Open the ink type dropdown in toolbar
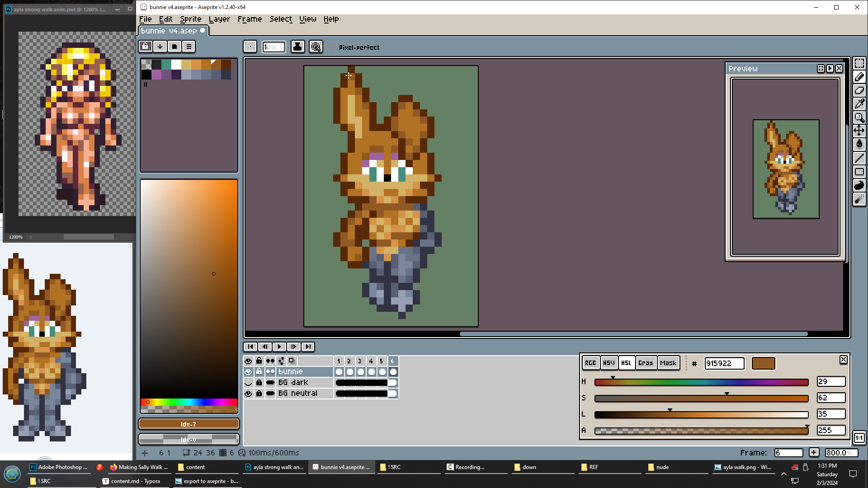868x488 pixels. 297,47
